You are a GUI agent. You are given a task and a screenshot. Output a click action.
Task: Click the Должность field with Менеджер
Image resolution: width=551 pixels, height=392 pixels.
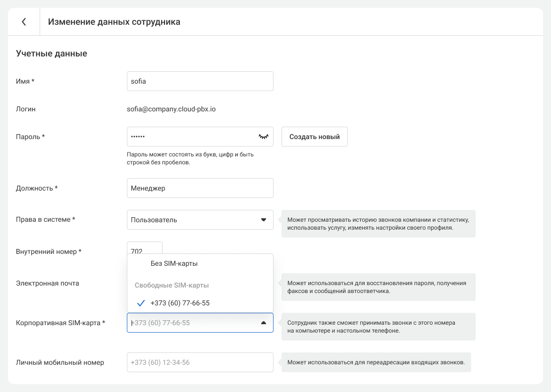[200, 188]
